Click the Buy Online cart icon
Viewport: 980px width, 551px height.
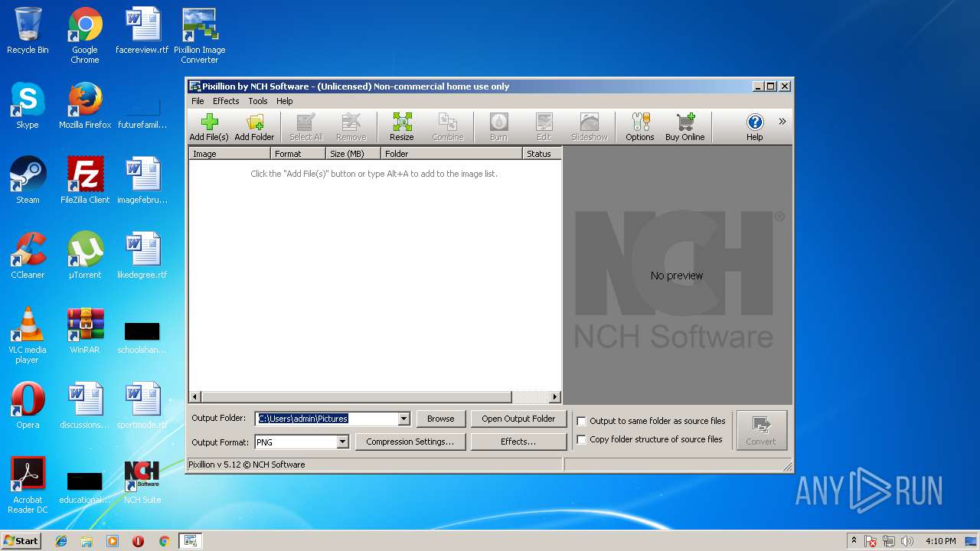pos(684,127)
